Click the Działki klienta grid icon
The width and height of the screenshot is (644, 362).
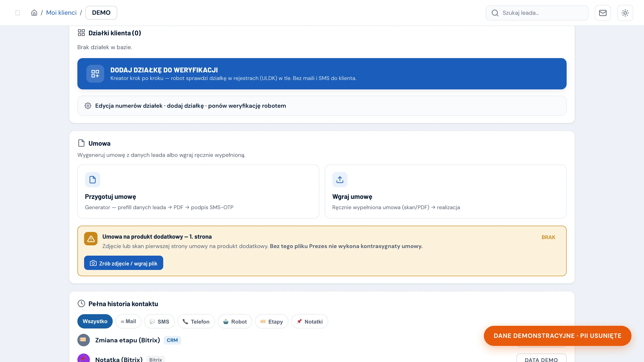tap(81, 33)
